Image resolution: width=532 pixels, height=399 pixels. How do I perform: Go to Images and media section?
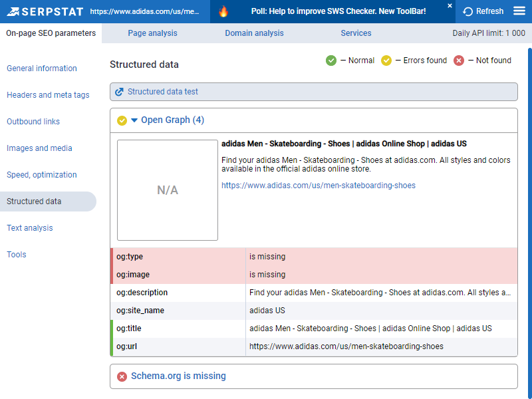click(39, 148)
